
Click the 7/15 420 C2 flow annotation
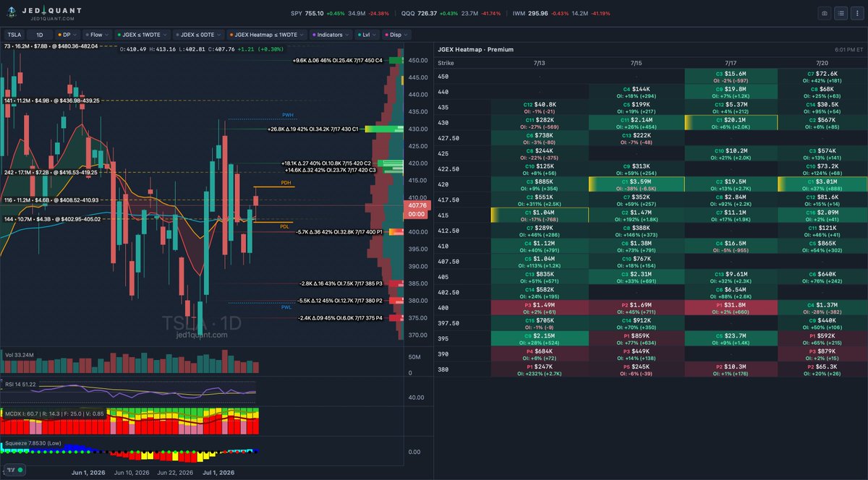point(328,163)
